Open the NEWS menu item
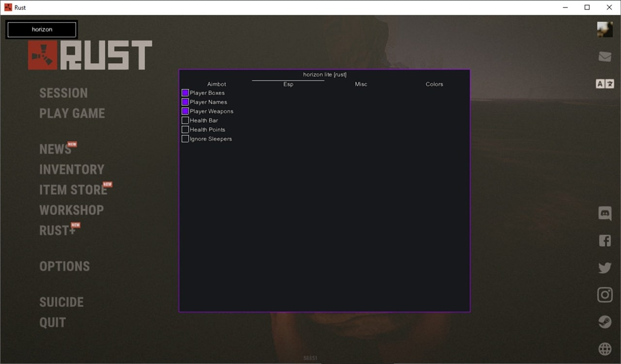 55,149
